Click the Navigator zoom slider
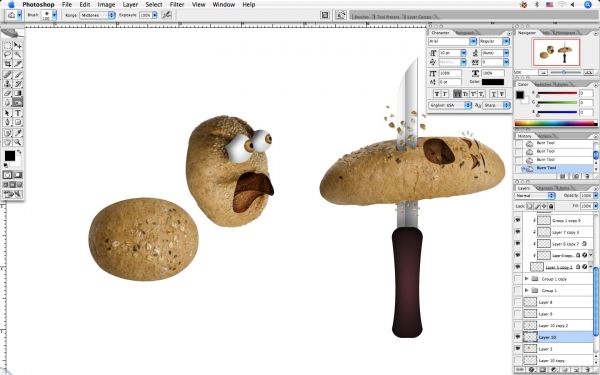The image size is (600, 375). point(564,72)
